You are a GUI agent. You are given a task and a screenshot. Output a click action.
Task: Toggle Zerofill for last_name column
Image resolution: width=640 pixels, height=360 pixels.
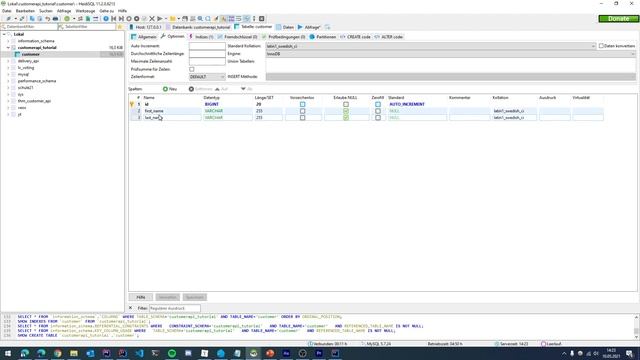tap(378, 118)
